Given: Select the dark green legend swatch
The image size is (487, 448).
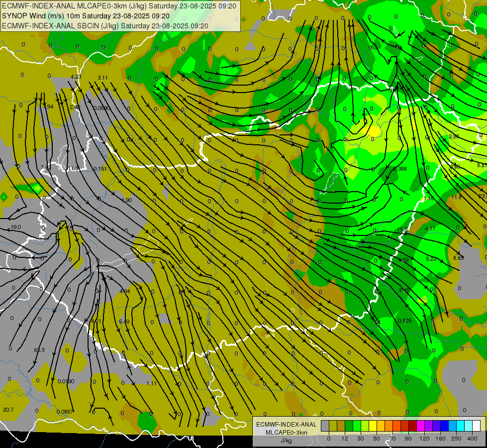Looking at the screenshot, I should point(349,426).
